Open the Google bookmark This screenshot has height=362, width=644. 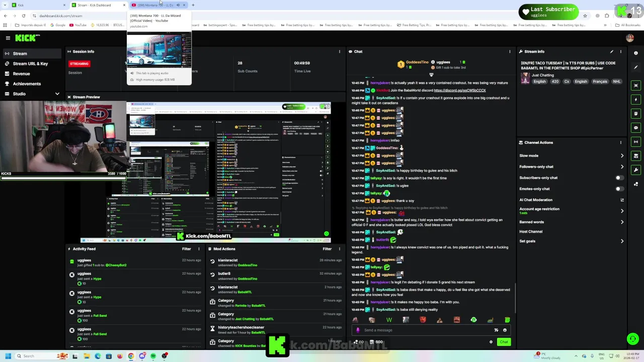tap(58, 25)
